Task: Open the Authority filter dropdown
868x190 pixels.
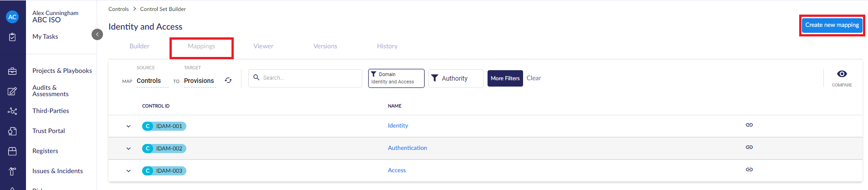Action: tap(456, 78)
